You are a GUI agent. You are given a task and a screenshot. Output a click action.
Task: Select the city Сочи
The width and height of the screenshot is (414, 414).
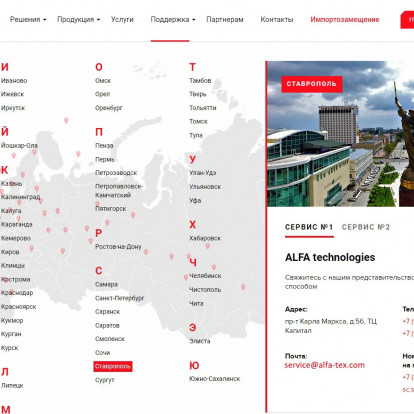point(102,352)
